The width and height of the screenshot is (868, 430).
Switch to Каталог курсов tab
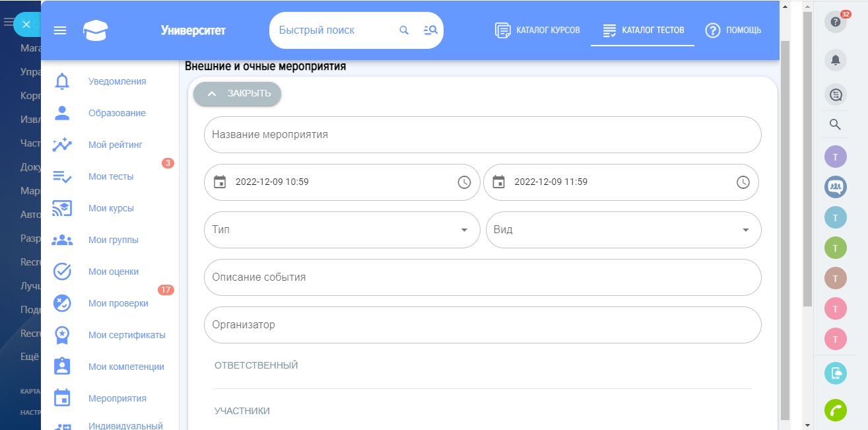538,30
